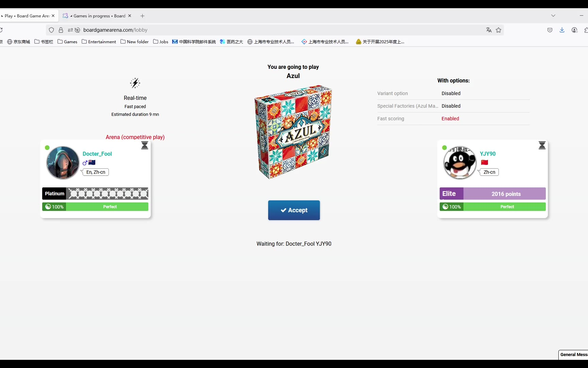Click Docter_Fool's male gender icon
This screenshot has height=368, width=588.
(85, 163)
